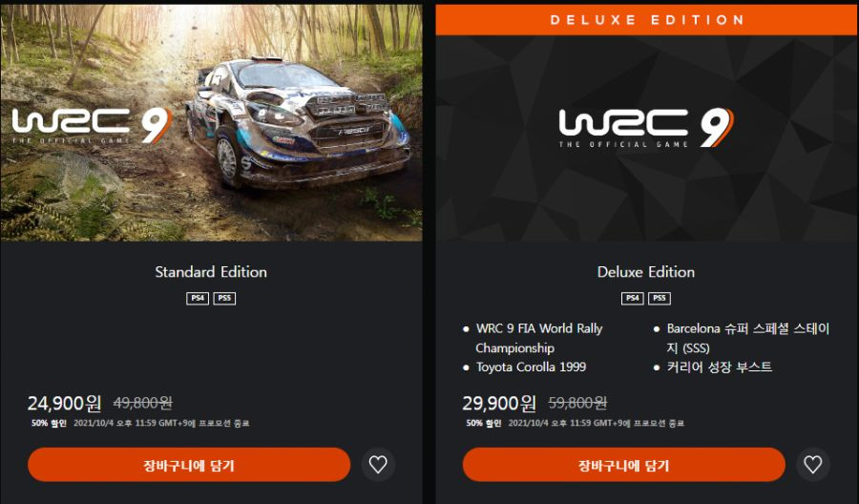This screenshot has width=859, height=504.
Task: Click the Toyota Corolla 1999 item
Action: point(531,367)
